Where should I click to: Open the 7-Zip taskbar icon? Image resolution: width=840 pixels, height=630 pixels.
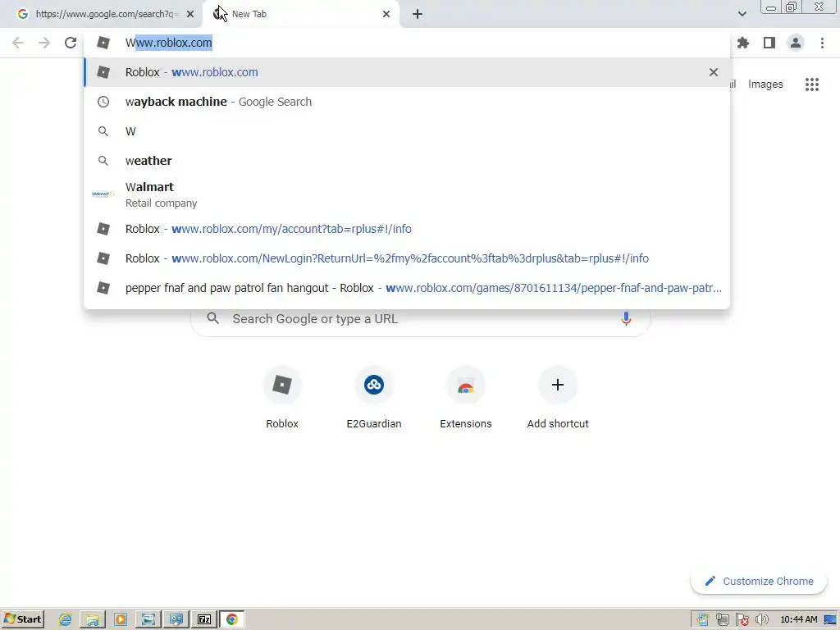(x=204, y=619)
